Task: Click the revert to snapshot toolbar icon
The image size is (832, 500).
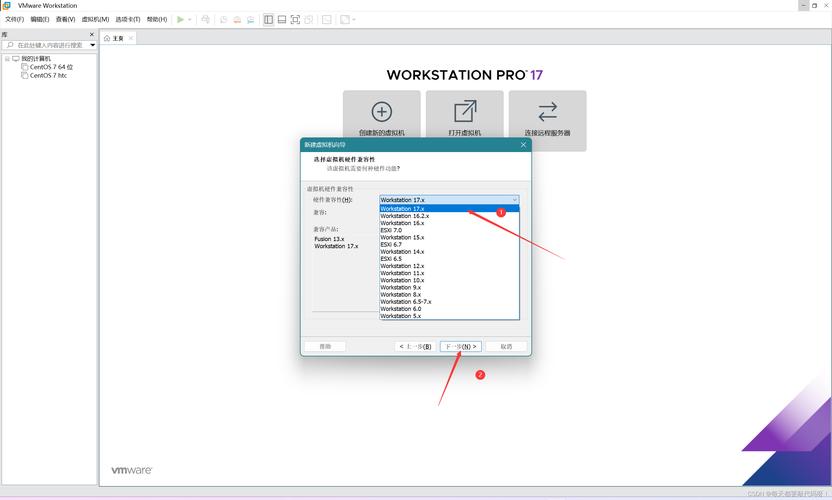Action: [x=237, y=20]
